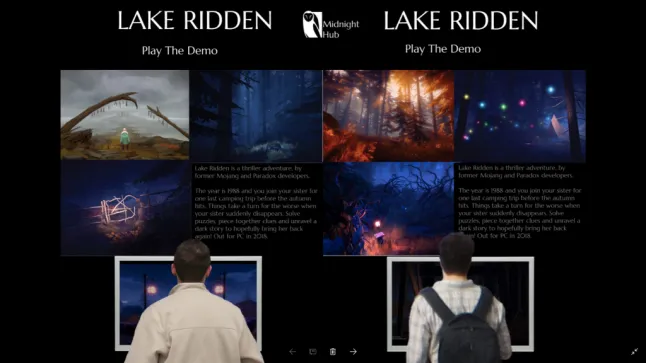Open the girl under bent tree artwork

tap(125, 115)
